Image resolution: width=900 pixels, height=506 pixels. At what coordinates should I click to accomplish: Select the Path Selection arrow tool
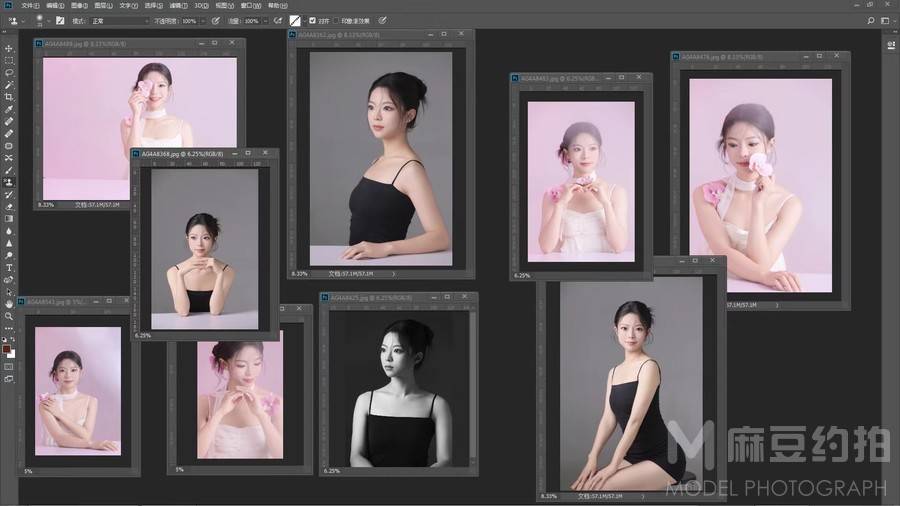9,292
